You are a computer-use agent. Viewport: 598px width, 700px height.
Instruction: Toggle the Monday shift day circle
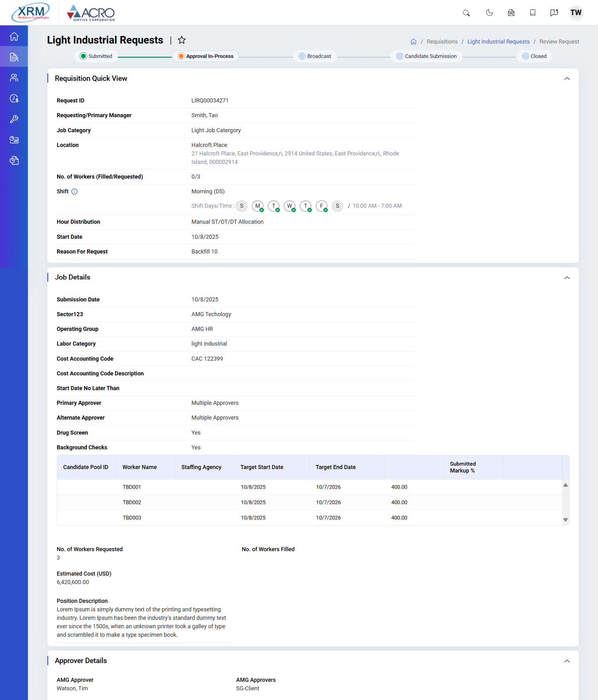coord(257,206)
